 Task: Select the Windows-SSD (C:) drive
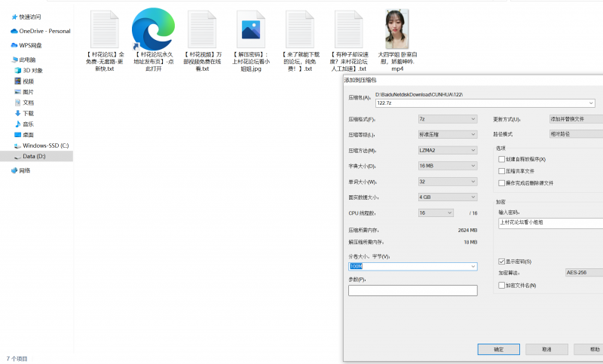point(45,145)
